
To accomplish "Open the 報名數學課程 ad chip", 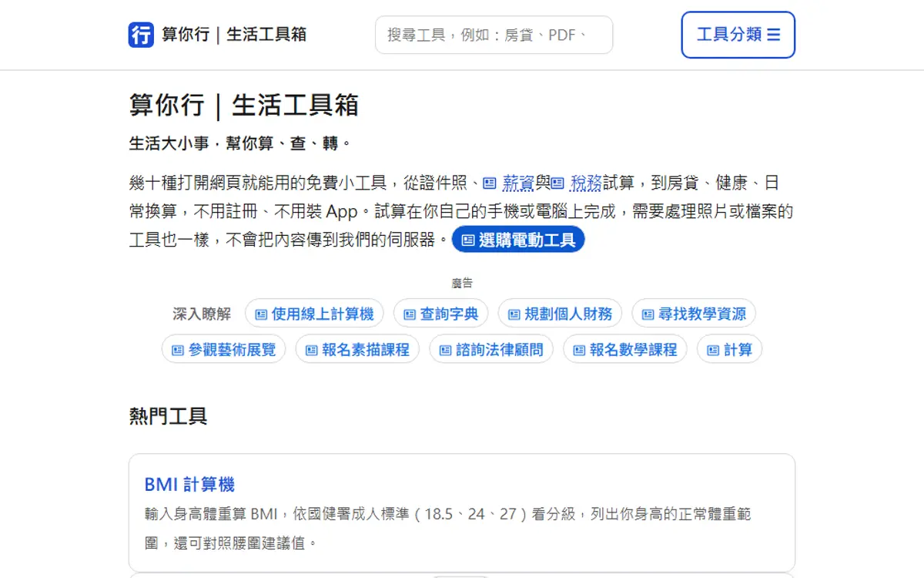I will tap(625, 349).
